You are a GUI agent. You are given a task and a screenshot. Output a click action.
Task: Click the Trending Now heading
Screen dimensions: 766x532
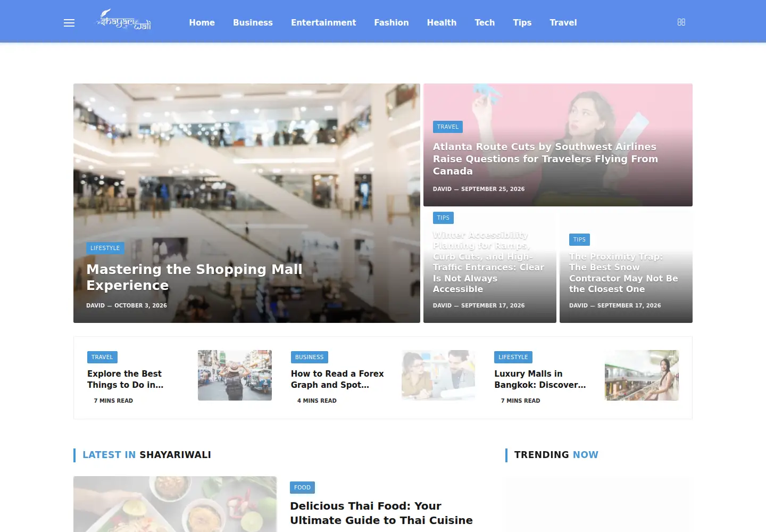pyautogui.click(x=556, y=455)
